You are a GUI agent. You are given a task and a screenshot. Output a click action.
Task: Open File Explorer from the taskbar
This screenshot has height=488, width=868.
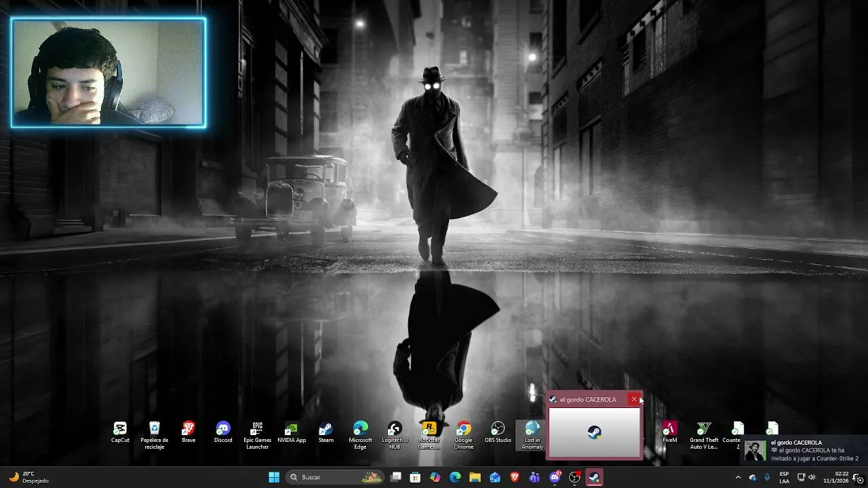(x=475, y=477)
